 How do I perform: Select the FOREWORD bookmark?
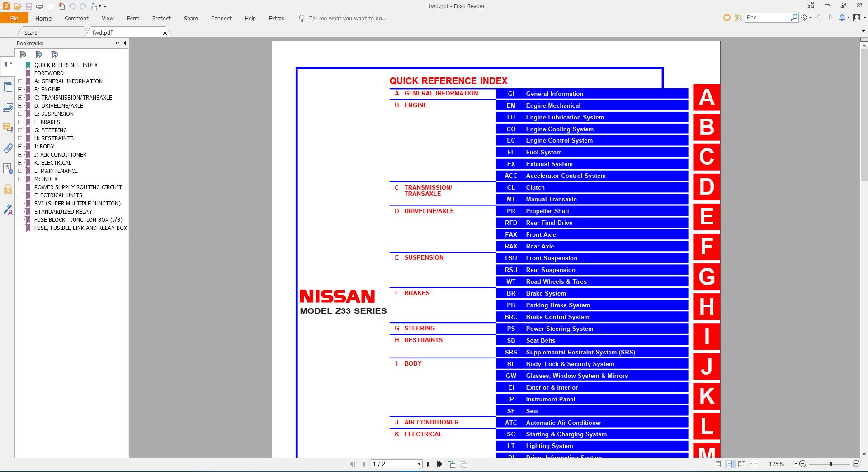coord(49,73)
